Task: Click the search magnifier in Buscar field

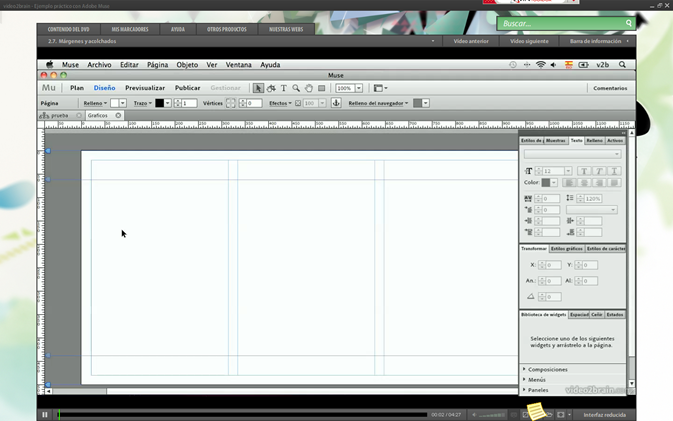Action: [x=628, y=23]
